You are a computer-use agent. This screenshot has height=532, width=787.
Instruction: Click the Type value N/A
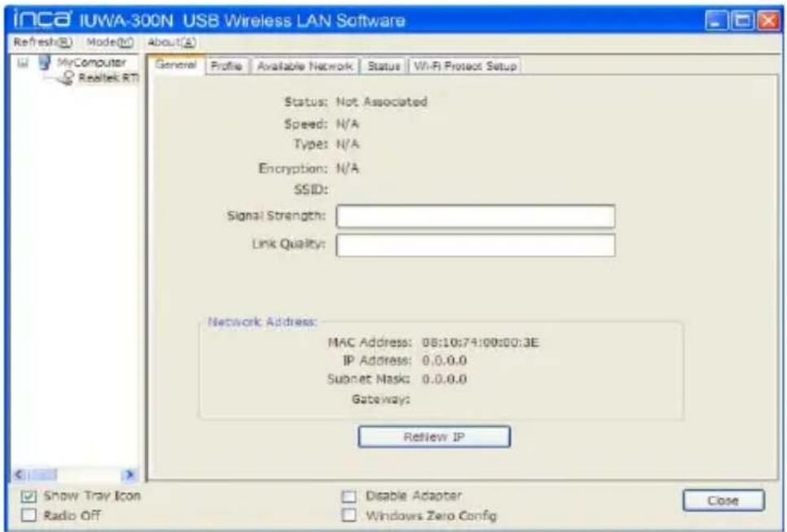click(348, 145)
